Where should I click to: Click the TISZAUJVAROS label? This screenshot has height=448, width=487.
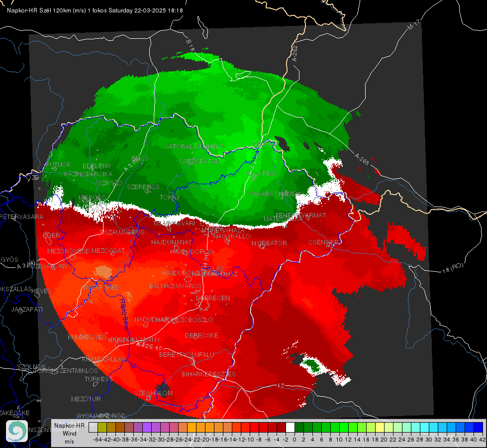(x=122, y=232)
